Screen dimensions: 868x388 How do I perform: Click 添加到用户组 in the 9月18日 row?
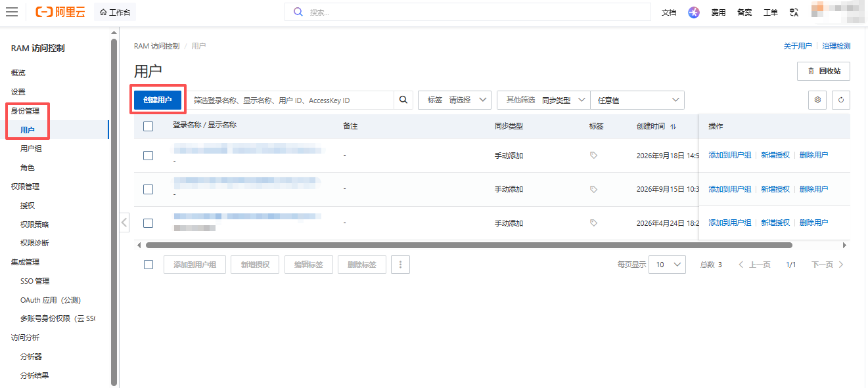pyautogui.click(x=729, y=156)
